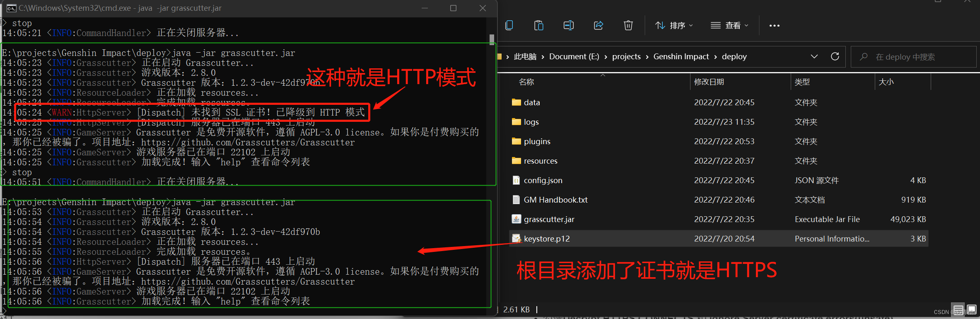980x319 pixels.
Task: Click the Genshin Impact breadcrumb
Action: (681, 56)
